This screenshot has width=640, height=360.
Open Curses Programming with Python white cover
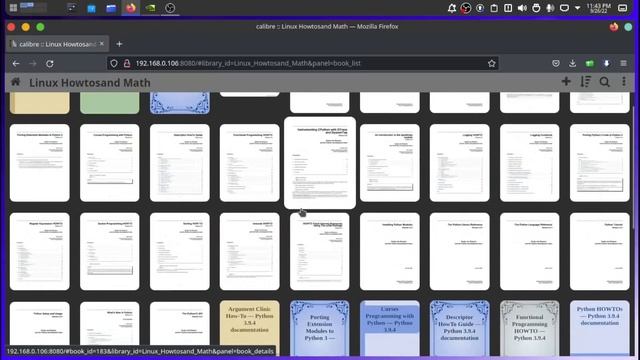click(109, 163)
